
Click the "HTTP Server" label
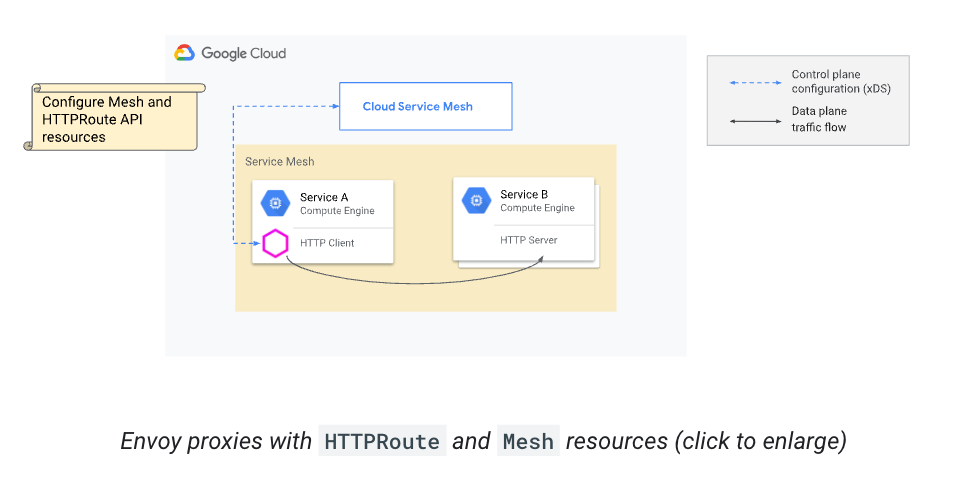coord(529,240)
